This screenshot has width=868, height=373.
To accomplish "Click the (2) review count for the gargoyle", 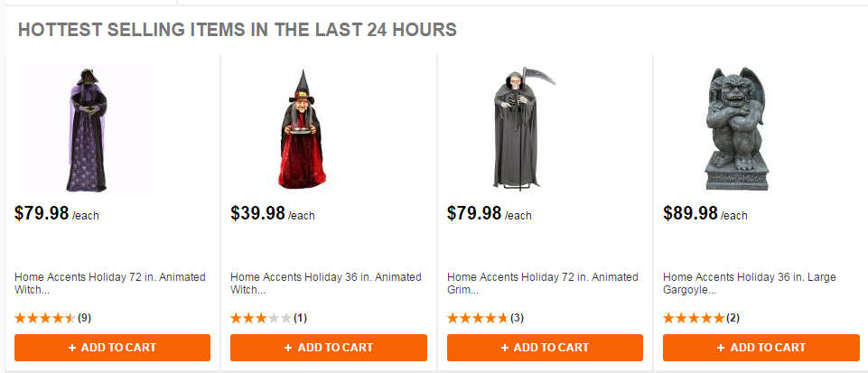I will [733, 318].
